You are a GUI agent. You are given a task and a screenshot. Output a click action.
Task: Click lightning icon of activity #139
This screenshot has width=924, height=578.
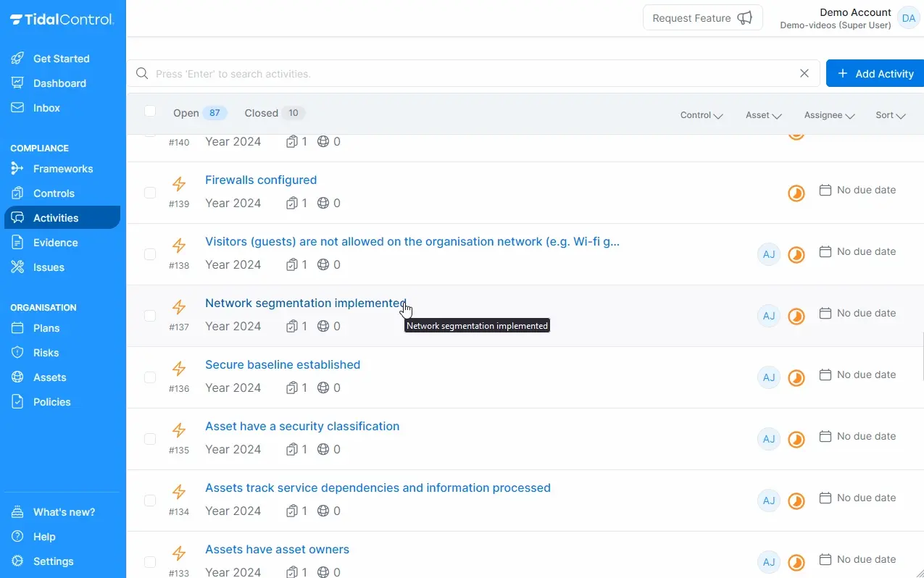point(179,184)
